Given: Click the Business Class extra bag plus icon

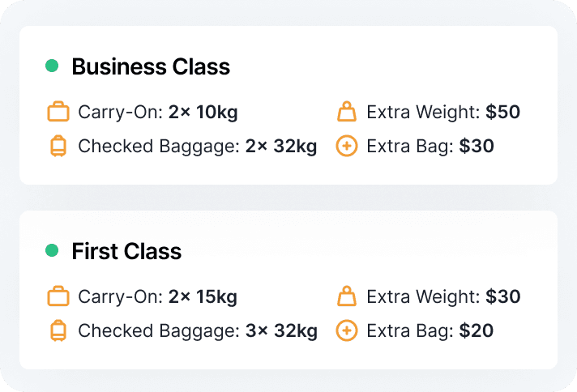Looking at the screenshot, I should (347, 146).
